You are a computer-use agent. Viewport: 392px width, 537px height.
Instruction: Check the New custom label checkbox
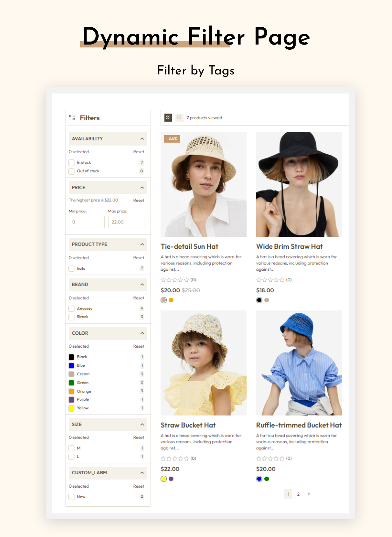tap(72, 497)
